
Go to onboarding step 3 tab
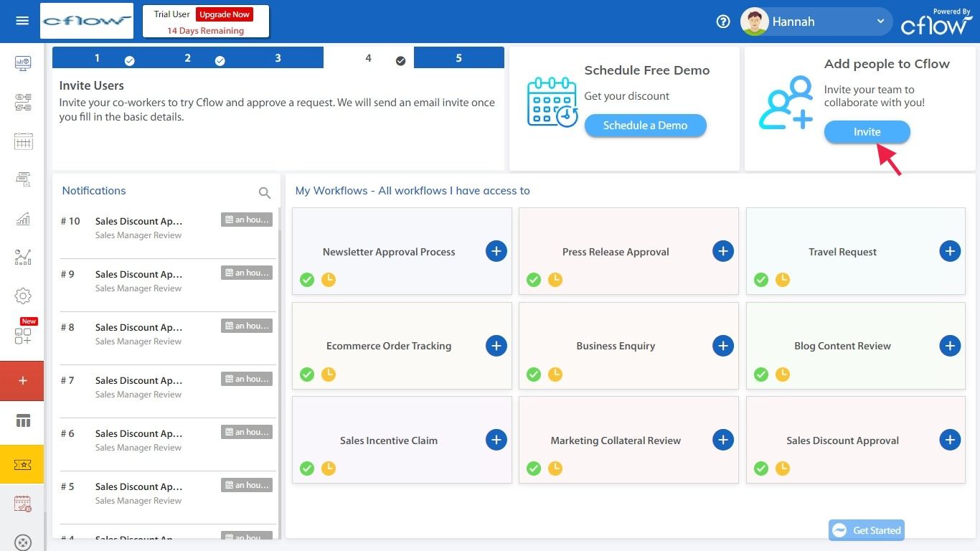point(278,58)
